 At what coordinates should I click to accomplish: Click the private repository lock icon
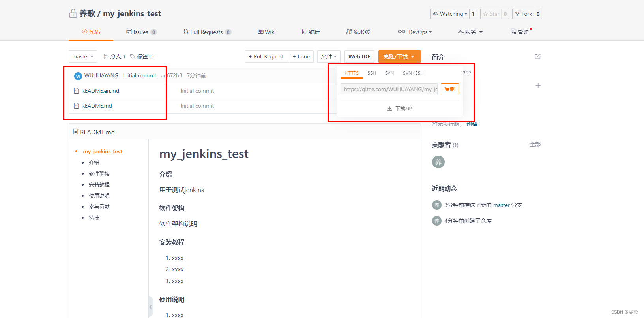click(73, 14)
